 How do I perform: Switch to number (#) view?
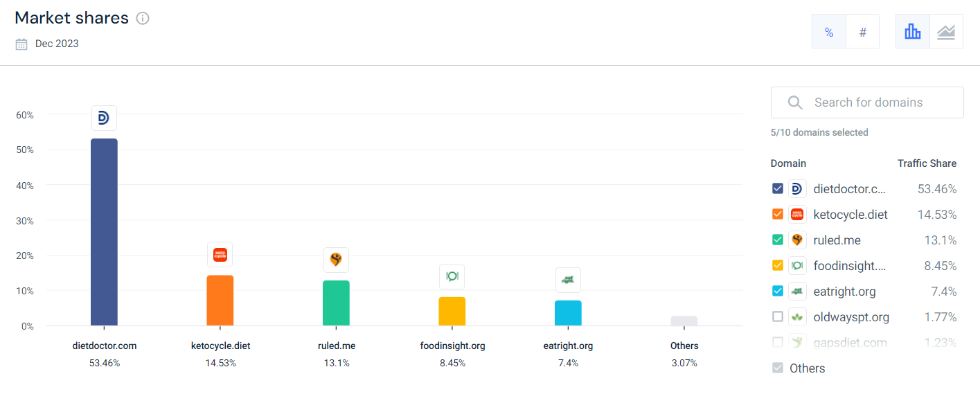coord(862,32)
